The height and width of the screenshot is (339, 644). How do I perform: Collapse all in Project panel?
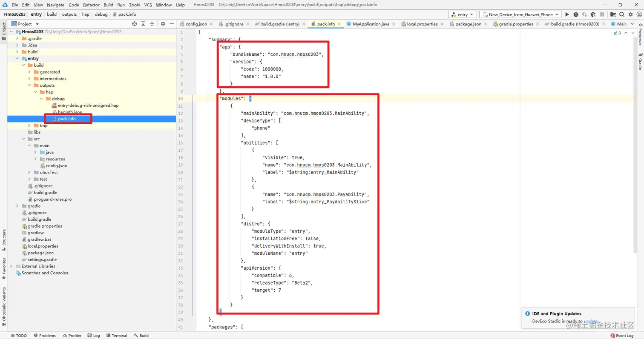pos(152,24)
